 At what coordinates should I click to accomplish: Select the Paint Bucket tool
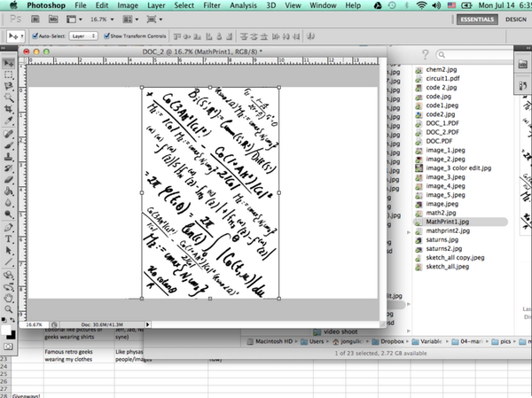[9, 191]
